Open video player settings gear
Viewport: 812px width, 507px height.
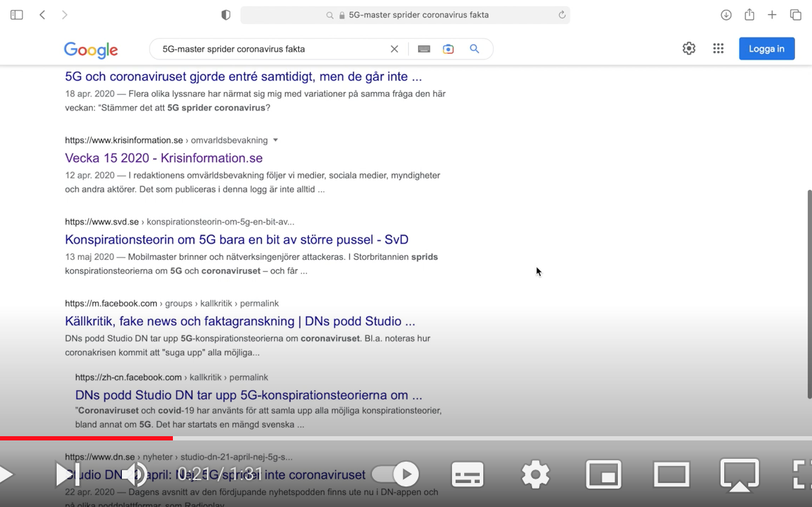coord(536,474)
